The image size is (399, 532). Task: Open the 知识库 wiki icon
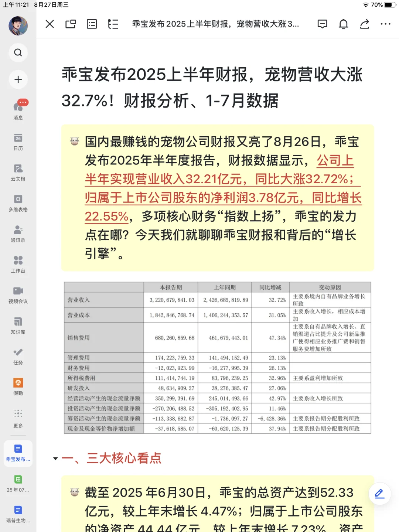coord(18,323)
